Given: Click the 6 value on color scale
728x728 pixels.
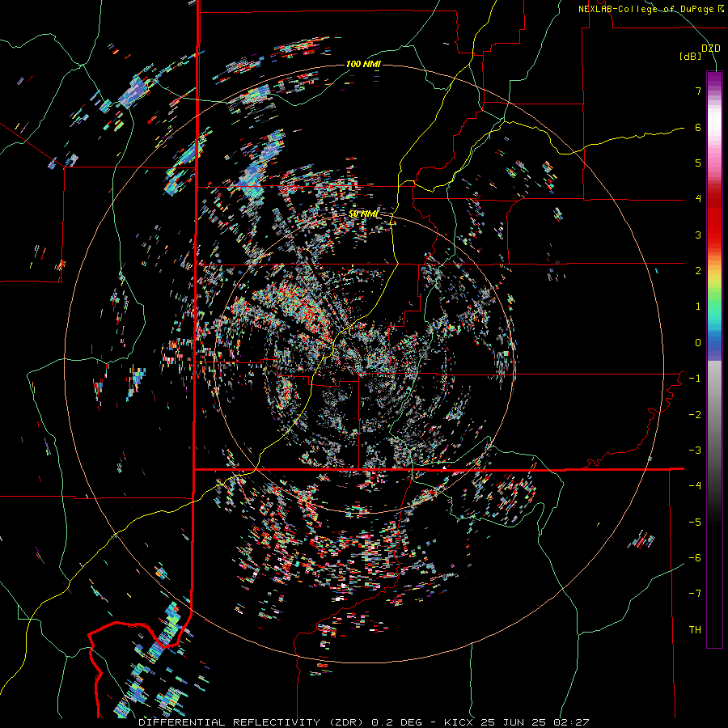Looking at the screenshot, I should pyautogui.click(x=698, y=127).
